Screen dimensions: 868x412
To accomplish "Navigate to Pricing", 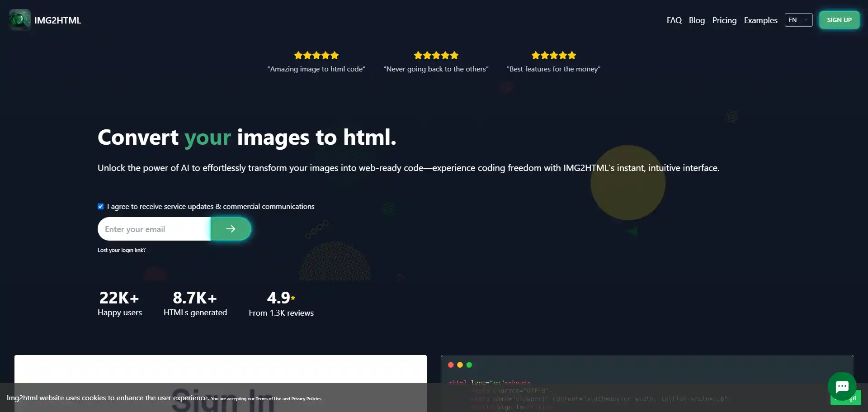I will click(724, 20).
